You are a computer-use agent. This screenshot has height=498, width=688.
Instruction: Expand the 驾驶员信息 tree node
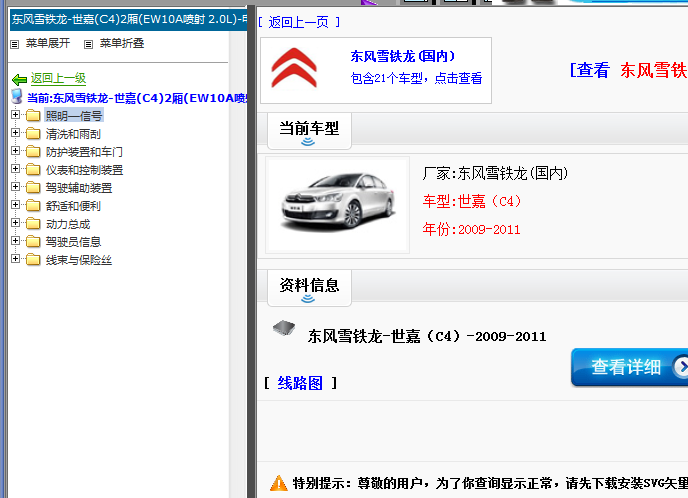pyautogui.click(x=15, y=241)
